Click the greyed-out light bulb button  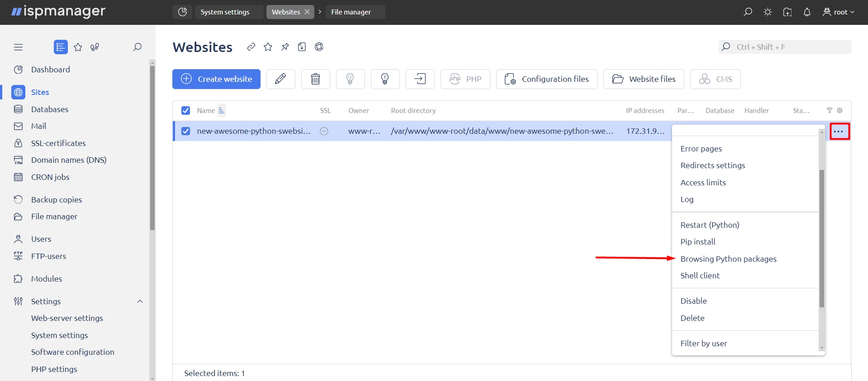(350, 79)
